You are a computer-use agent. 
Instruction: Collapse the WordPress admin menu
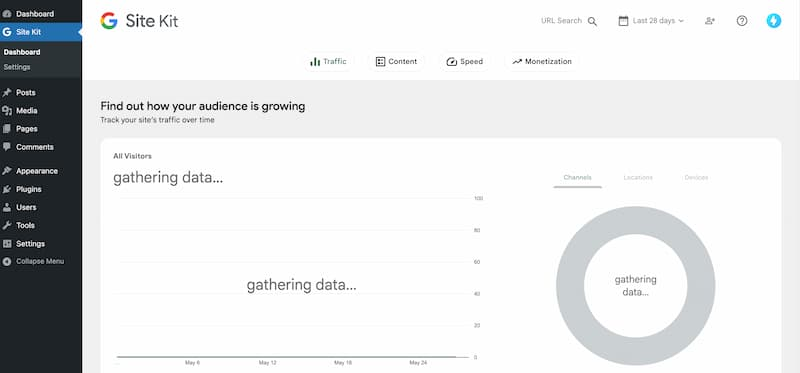(41, 262)
